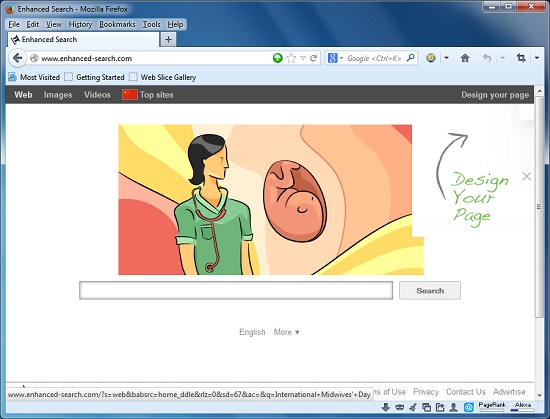Click the broom cleanup status bar icon
This screenshot has height=419, width=550.
(413, 407)
